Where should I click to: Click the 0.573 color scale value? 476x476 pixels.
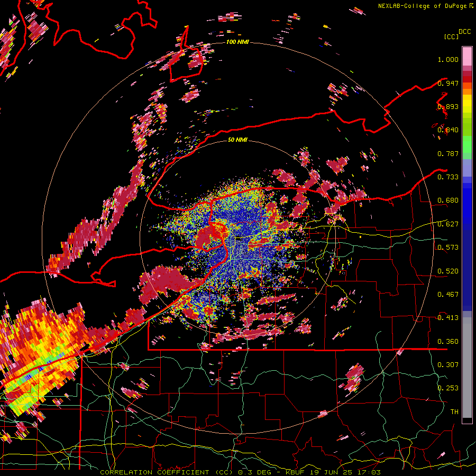click(x=448, y=248)
